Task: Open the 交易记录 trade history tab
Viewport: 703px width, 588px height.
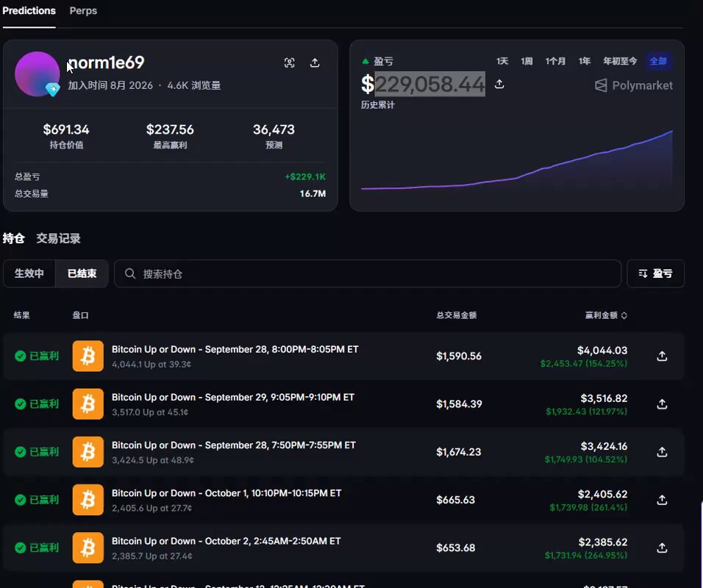Action: tap(58, 238)
